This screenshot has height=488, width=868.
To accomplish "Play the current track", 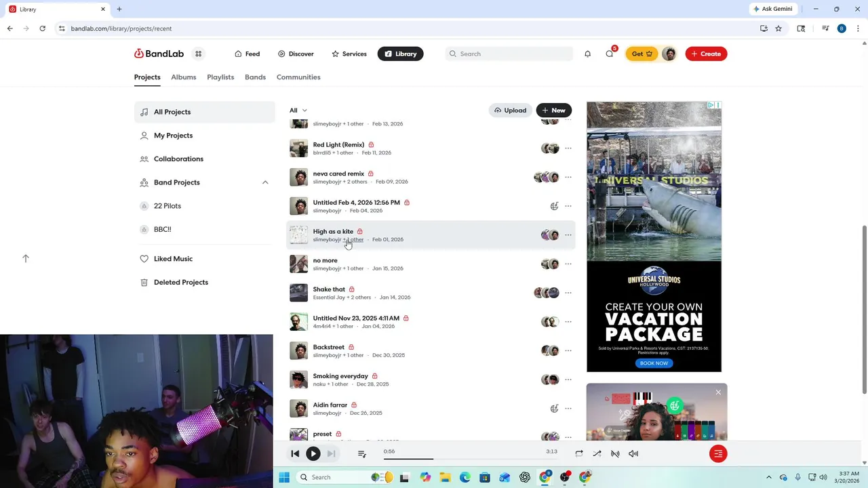I will (x=313, y=453).
